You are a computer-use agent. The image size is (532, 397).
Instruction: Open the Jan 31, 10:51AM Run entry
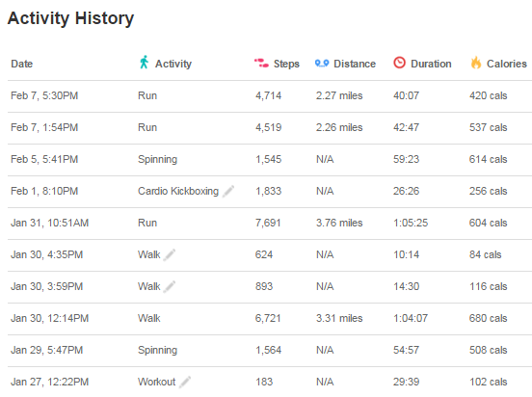[x=270, y=224]
